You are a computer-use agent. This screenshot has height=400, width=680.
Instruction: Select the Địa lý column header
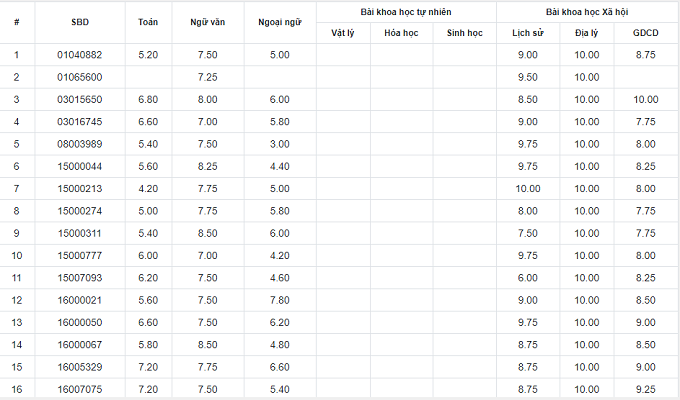(587, 33)
